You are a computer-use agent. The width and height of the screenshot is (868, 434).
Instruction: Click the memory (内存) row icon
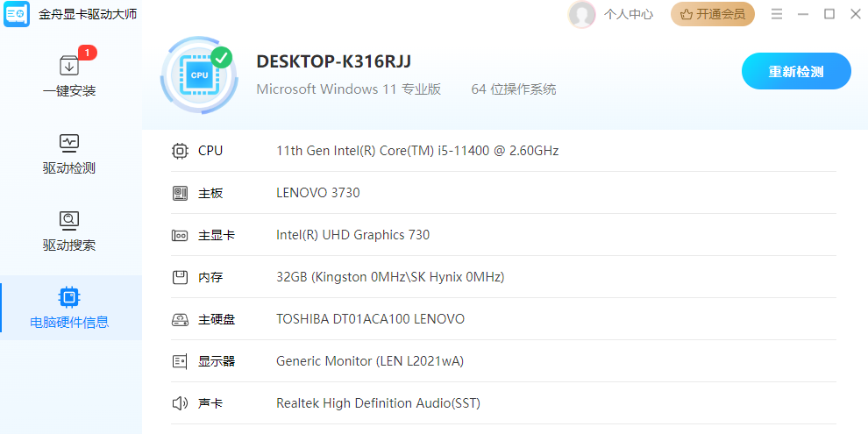tap(180, 277)
